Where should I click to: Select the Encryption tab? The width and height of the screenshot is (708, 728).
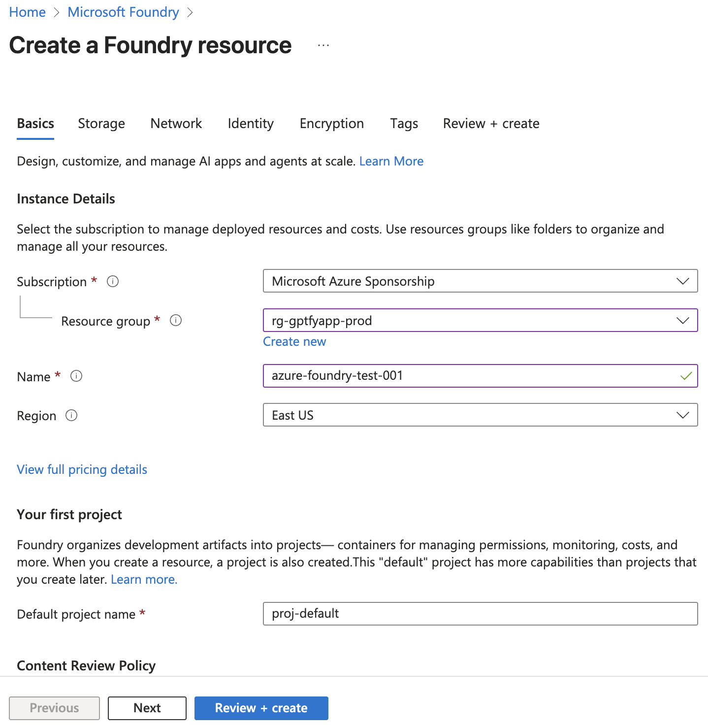click(332, 124)
